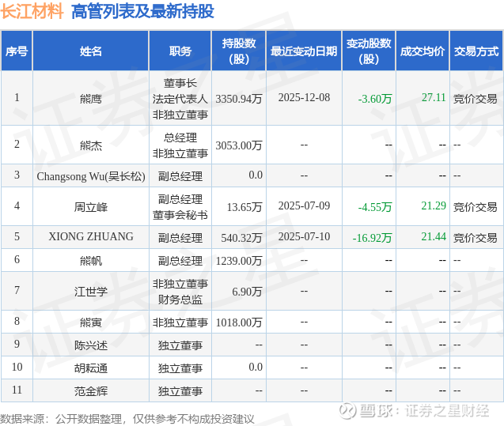Select the 姓名 column header
The width and height of the screenshot is (504, 426).
(x=91, y=51)
